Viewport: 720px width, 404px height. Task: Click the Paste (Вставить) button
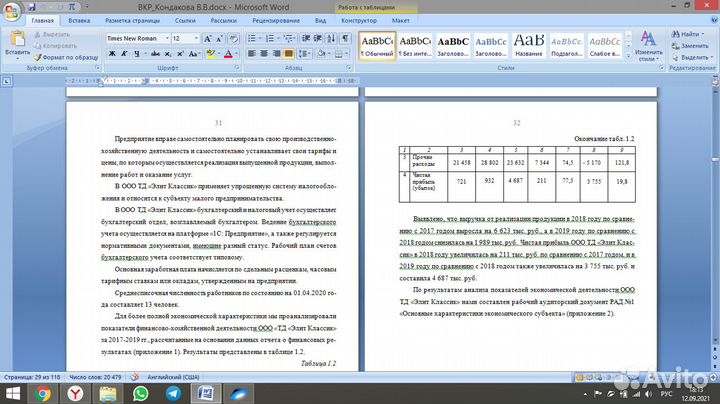[x=19, y=43]
